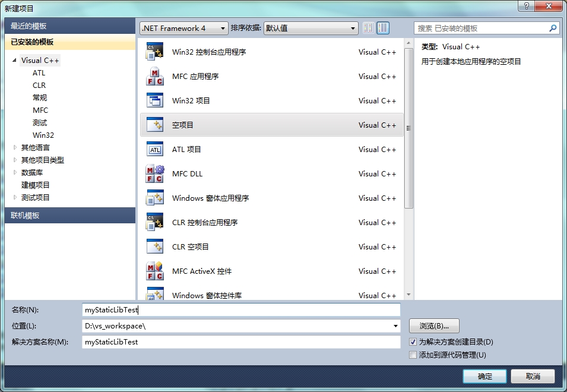Close the 新建项目 dialog
The image size is (567, 392).
point(549,6)
